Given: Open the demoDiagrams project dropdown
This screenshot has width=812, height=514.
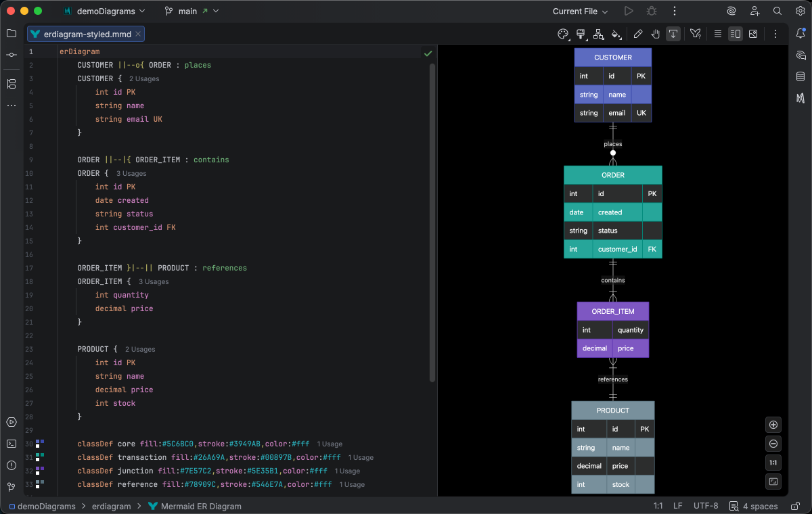Looking at the screenshot, I should 104,11.
